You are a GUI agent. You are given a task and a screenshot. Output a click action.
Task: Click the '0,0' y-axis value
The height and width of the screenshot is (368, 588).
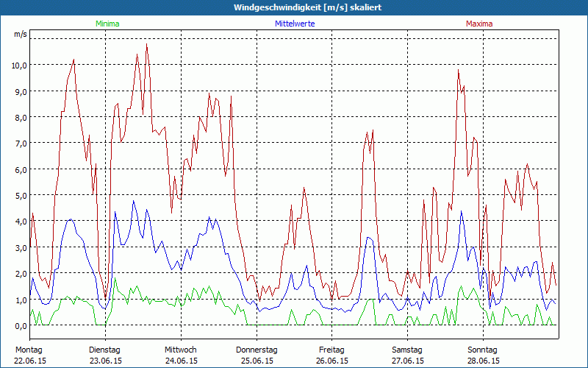coord(21,325)
